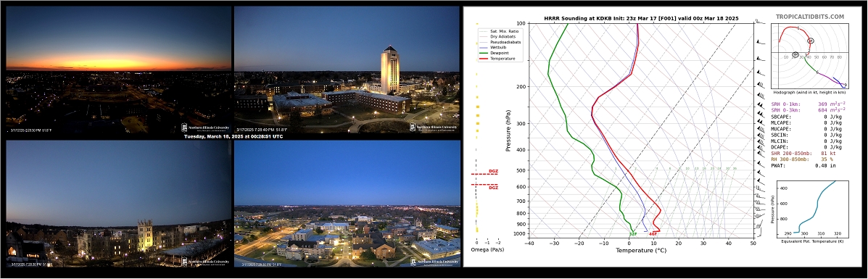Screen dimensions: 868x279
Task: Click the Pseudoadiabats legend entry
Action: tap(505, 43)
